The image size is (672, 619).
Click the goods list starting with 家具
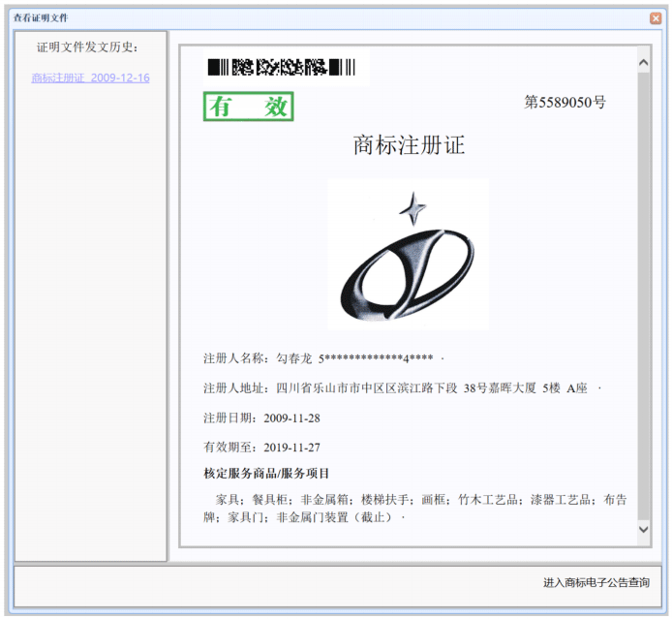tap(414, 509)
